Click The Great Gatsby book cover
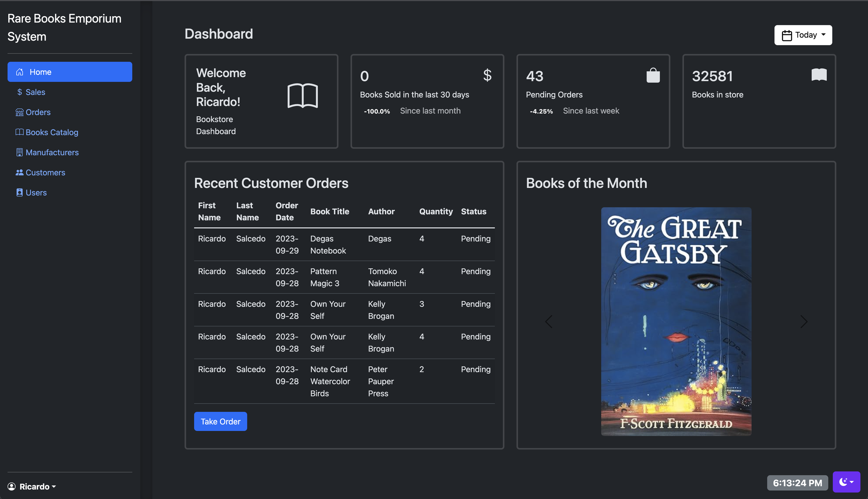868x499 pixels. pos(676,321)
